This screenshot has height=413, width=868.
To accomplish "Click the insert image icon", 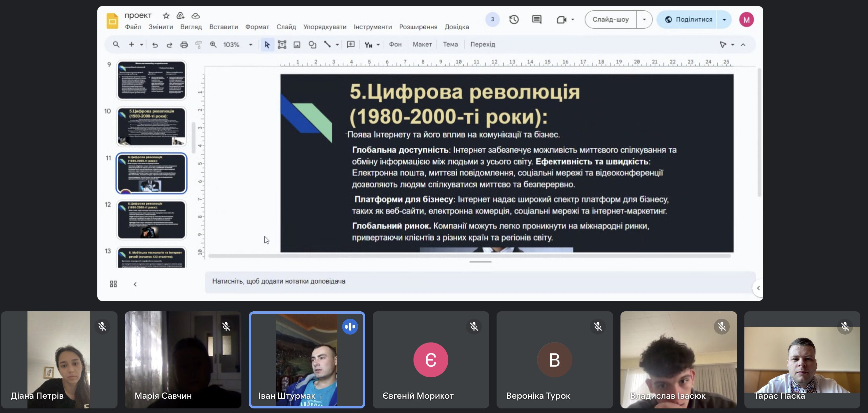I will coord(297,45).
